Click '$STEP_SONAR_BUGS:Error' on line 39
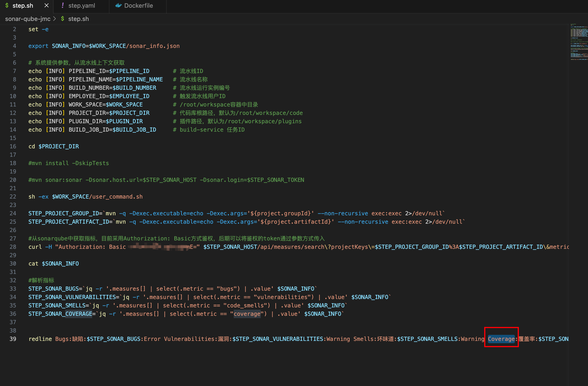The height and width of the screenshot is (386, 588). [124, 339]
